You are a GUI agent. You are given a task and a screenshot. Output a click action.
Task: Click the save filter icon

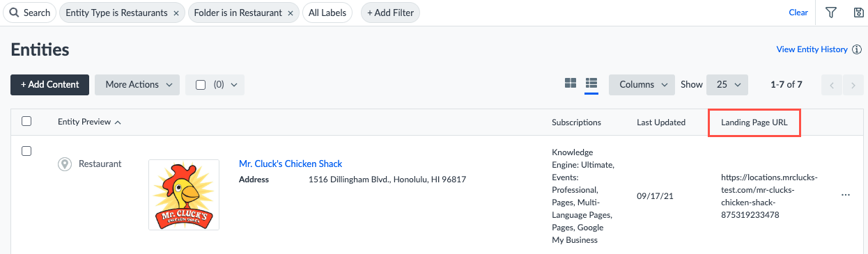click(859, 13)
